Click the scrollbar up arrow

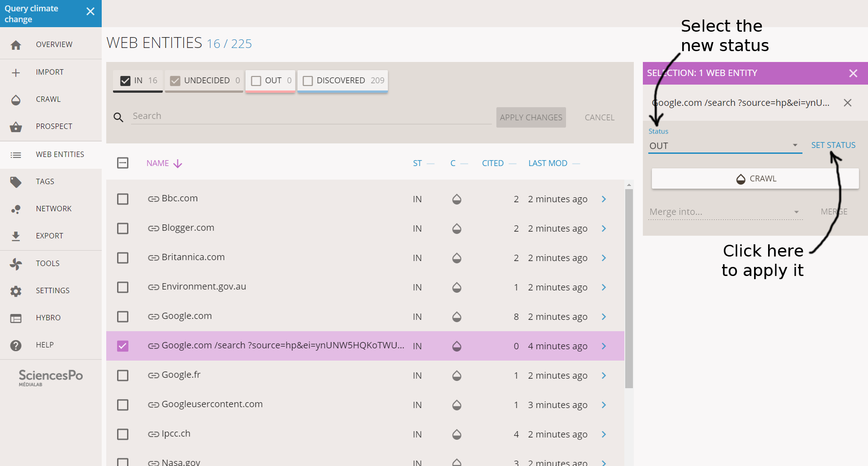(629, 185)
